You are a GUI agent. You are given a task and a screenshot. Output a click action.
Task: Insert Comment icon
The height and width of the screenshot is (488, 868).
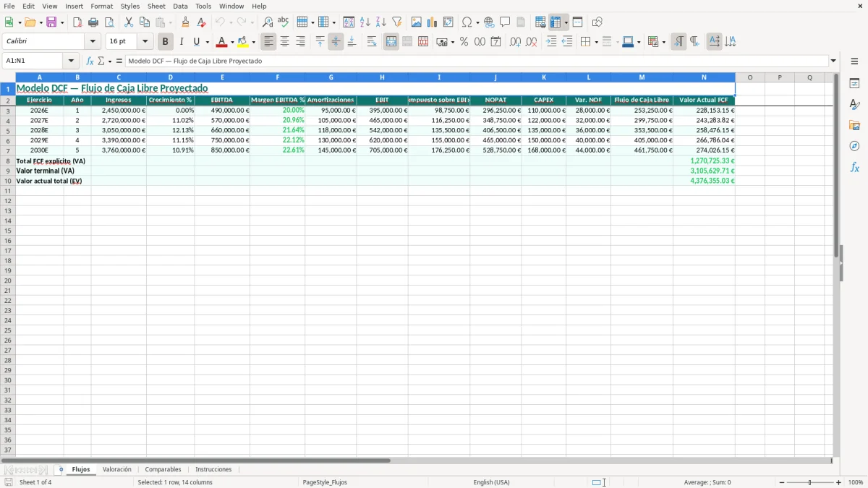click(505, 22)
